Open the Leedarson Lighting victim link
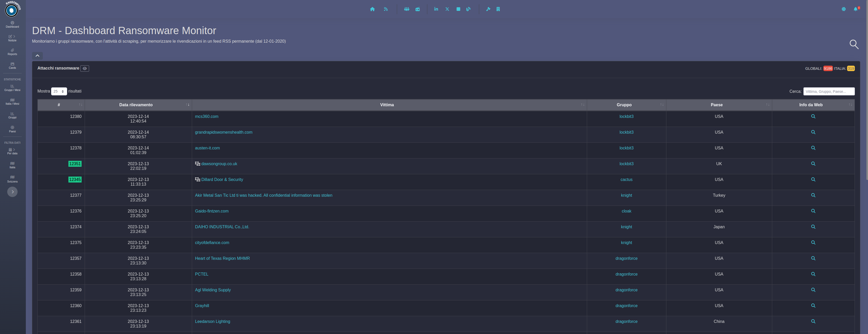The width and height of the screenshot is (868, 334). (212, 322)
